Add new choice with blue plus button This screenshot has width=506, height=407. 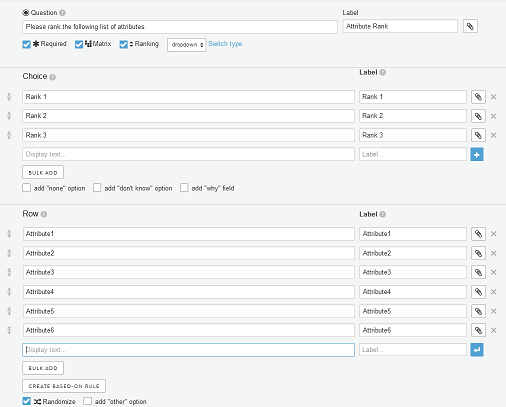(477, 154)
